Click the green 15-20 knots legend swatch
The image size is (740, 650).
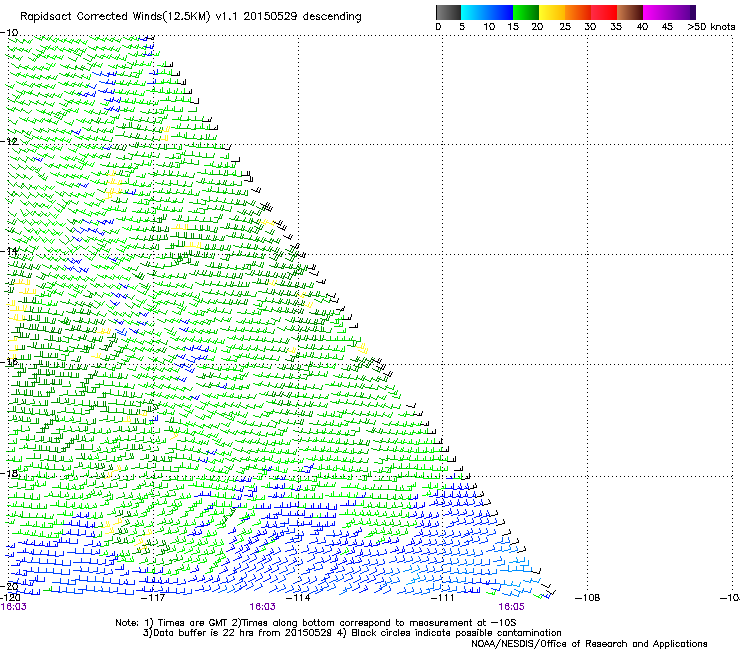[526, 12]
